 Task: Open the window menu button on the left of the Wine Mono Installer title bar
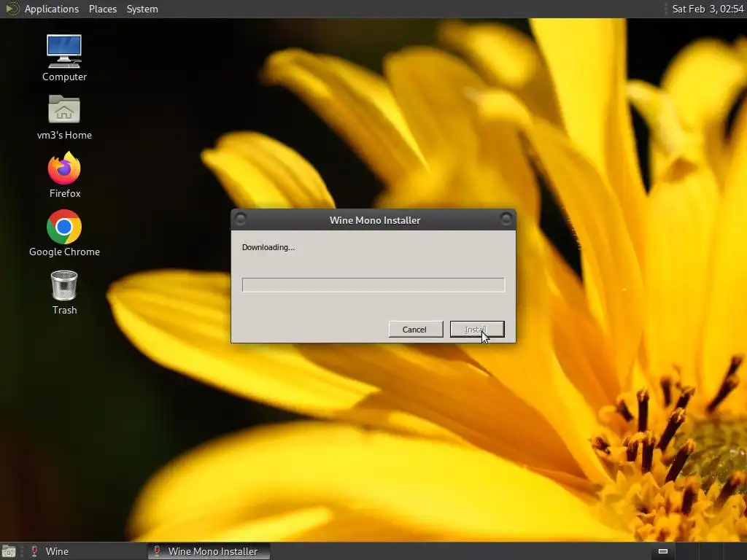click(241, 219)
